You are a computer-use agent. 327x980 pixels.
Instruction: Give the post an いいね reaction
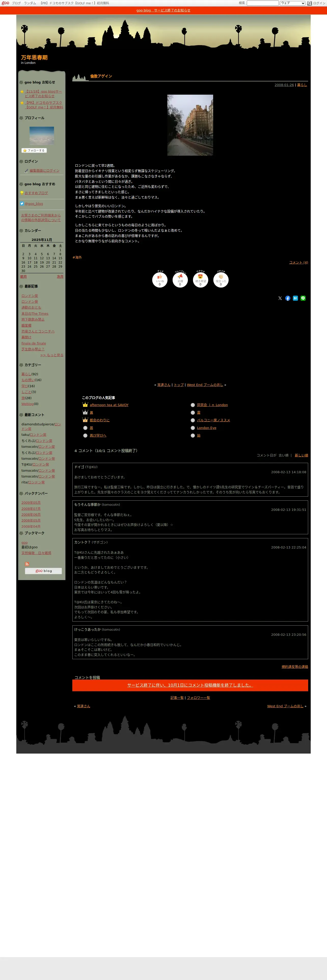click(159, 280)
